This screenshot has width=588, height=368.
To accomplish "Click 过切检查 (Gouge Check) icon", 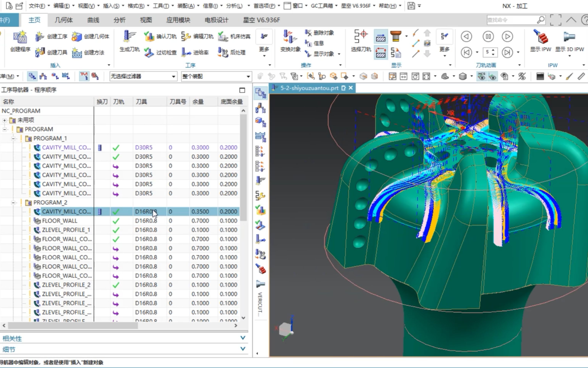I will (x=149, y=52).
